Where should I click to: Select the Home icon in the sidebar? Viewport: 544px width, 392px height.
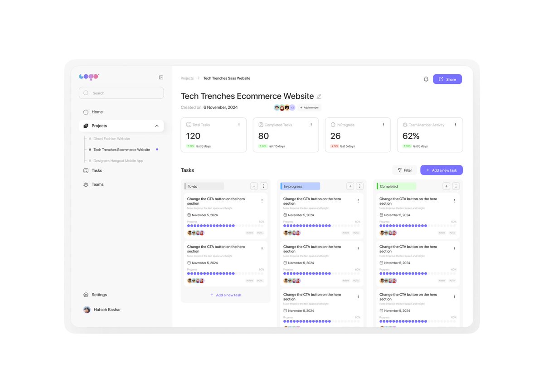86,111
